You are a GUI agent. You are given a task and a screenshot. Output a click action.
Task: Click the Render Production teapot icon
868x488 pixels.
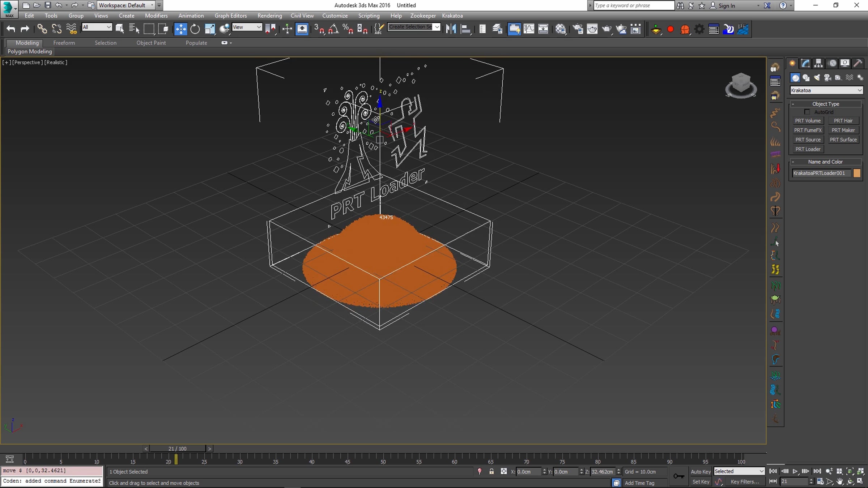tap(607, 29)
